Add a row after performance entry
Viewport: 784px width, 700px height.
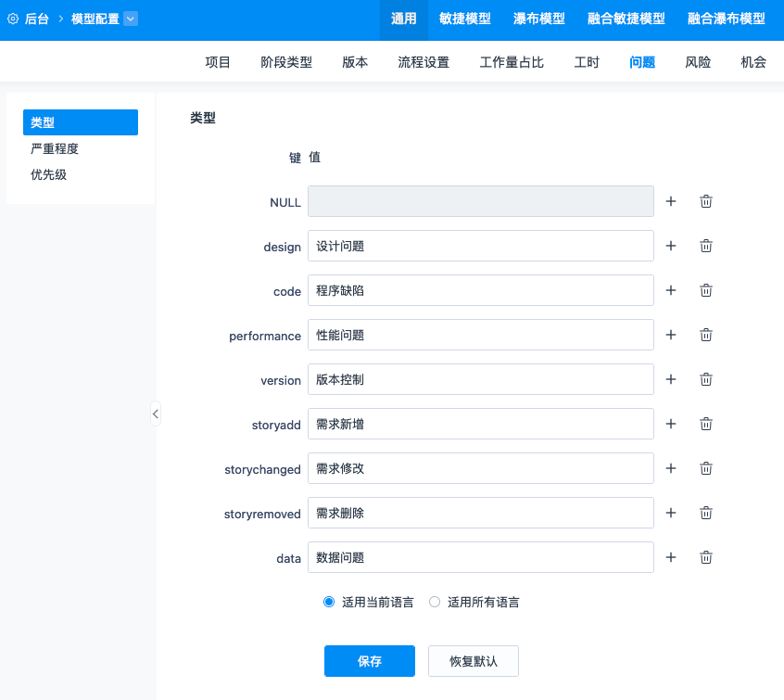tap(671, 335)
